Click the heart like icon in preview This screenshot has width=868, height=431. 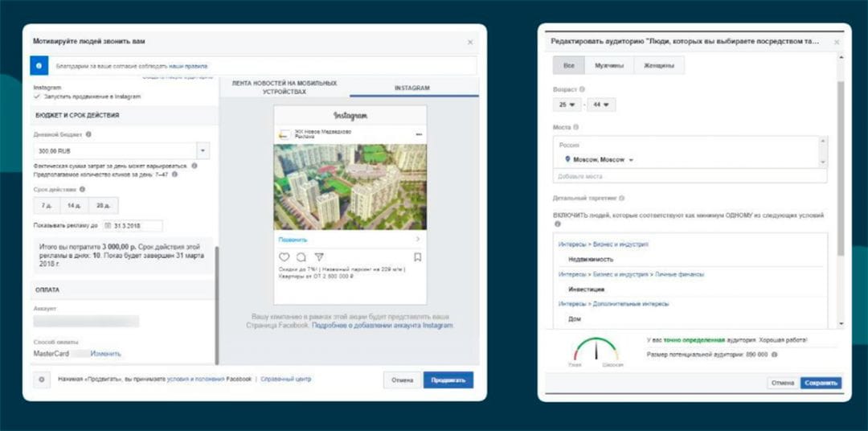point(284,257)
